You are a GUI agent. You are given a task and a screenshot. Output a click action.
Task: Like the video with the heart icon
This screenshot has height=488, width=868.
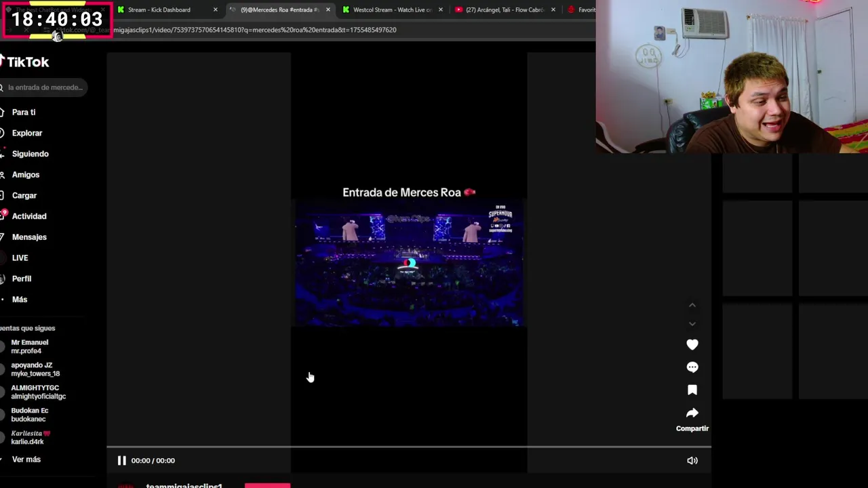[692, 344]
